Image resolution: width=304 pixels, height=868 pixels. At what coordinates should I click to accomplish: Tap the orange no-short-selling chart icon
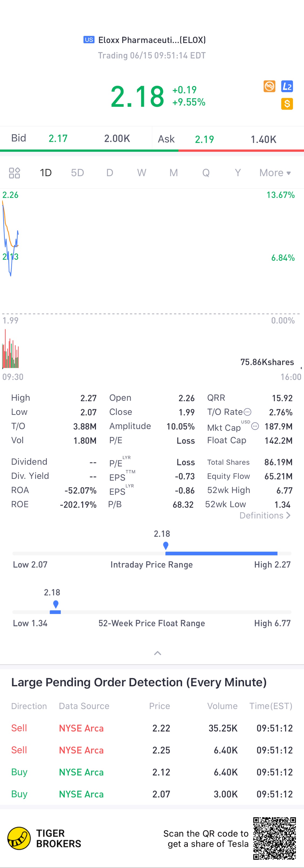(269, 86)
